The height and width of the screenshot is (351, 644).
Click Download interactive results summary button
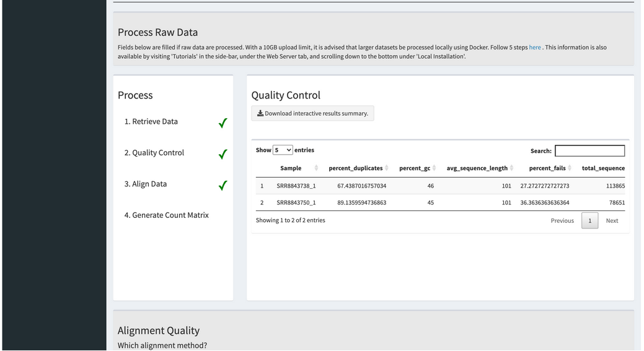tap(312, 113)
